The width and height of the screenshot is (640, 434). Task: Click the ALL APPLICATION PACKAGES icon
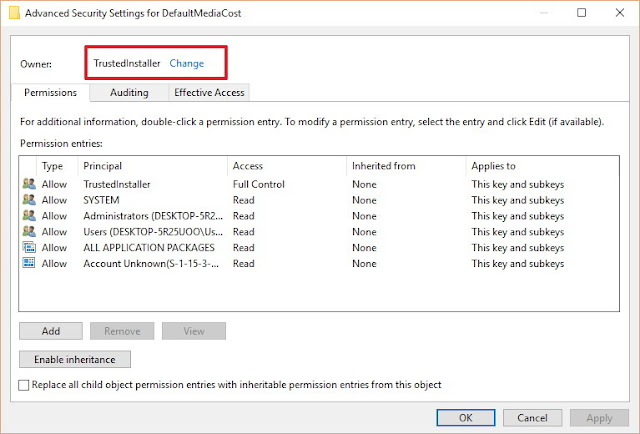[x=28, y=248]
